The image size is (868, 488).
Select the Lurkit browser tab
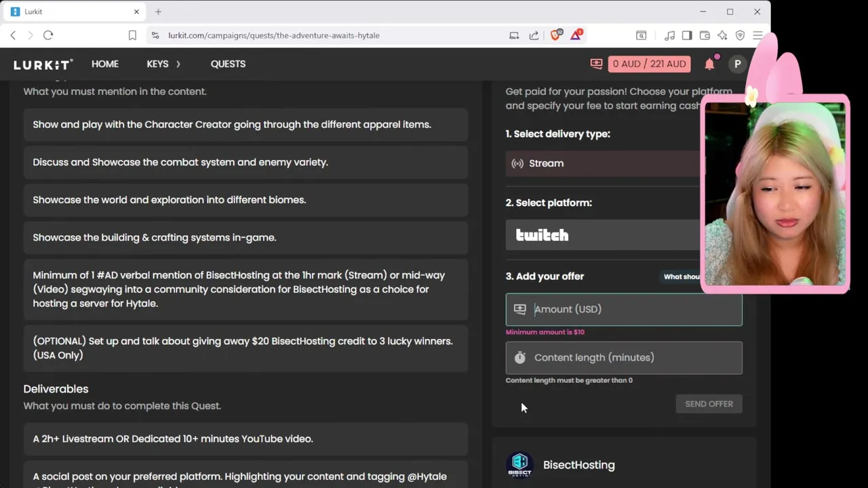click(75, 12)
